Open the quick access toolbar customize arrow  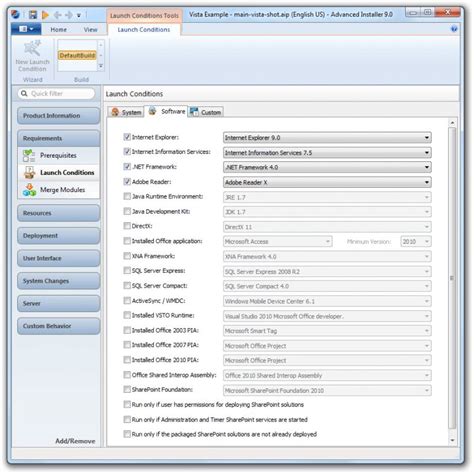pyautogui.click(x=79, y=15)
